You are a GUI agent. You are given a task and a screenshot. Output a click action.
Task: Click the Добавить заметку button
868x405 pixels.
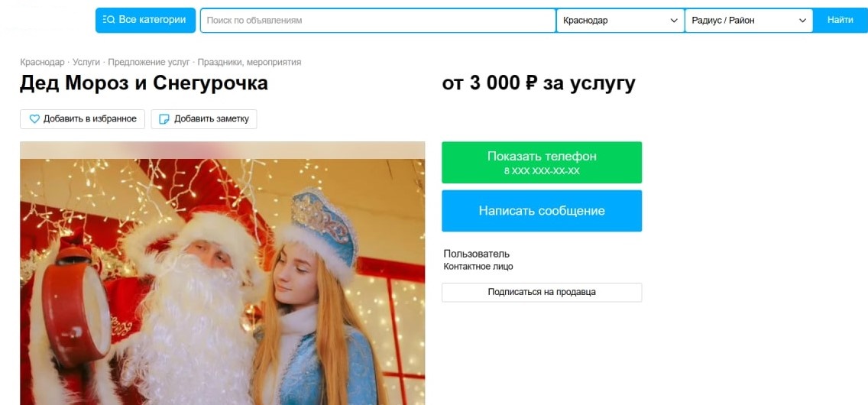click(204, 119)
